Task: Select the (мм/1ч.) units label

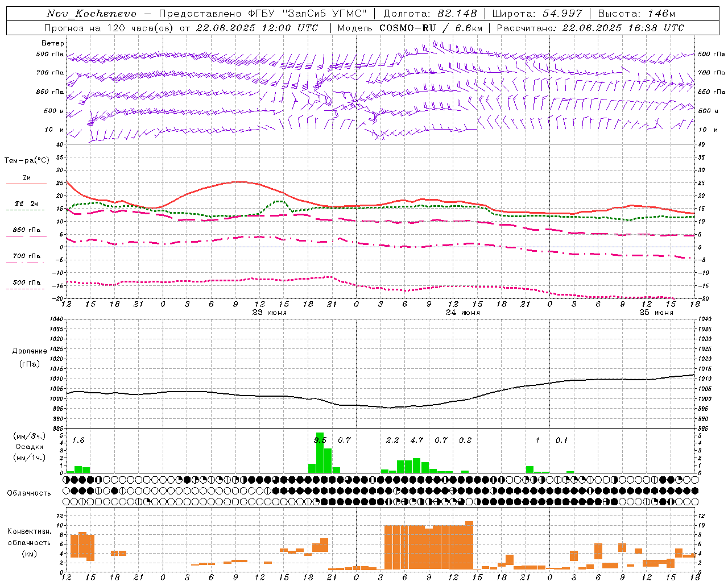Action: tap(30, 458)
